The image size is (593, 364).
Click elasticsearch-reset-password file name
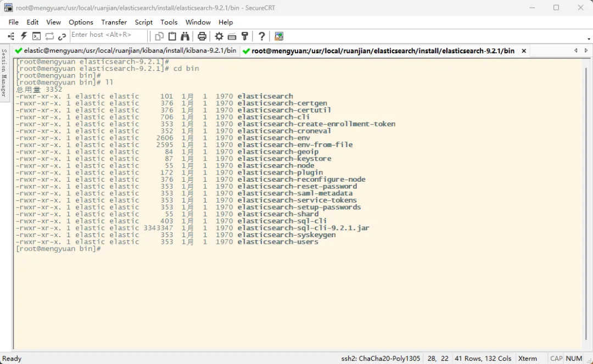[297, 186]
